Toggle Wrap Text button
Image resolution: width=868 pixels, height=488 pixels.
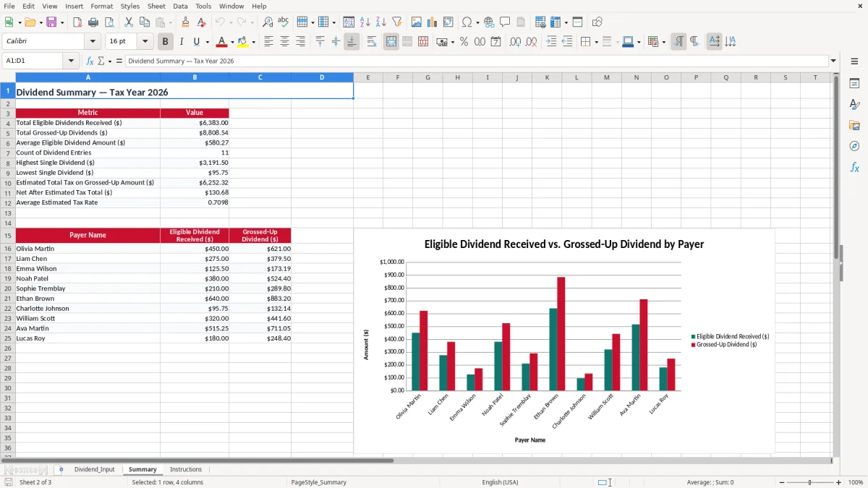tap(372, 42)
